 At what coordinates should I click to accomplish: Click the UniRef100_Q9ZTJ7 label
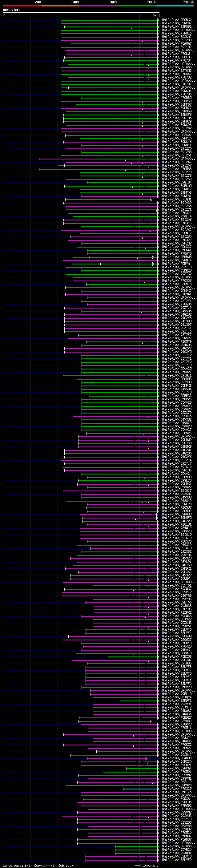click(x=177, y=464)
